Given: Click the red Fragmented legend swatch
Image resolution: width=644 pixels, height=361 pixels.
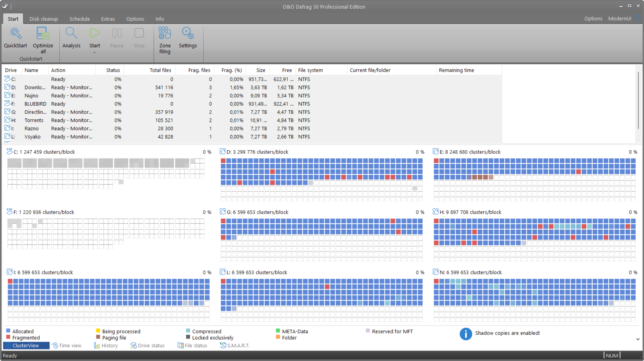Looking at the screenshot, I should (x=8, y=337).
